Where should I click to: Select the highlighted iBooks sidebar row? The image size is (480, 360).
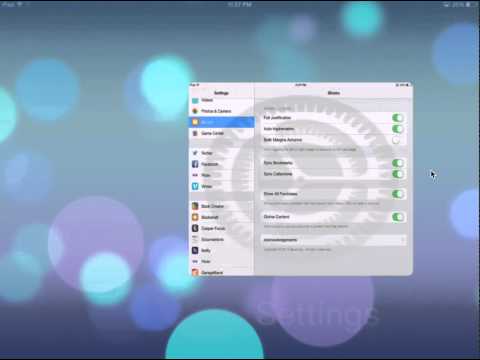[221, 122]
